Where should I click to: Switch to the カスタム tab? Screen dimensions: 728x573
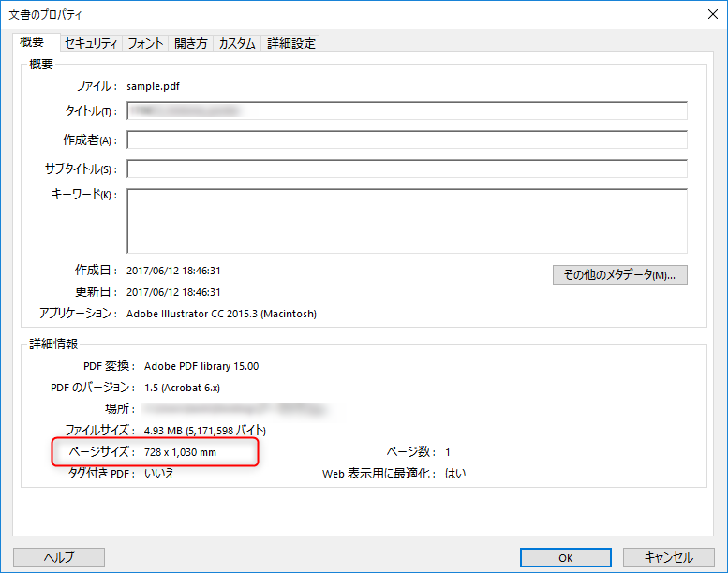point(237,43)
